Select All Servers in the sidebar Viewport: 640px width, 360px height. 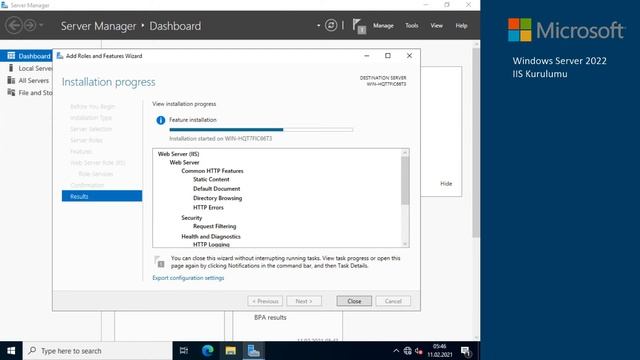(27, 80)
